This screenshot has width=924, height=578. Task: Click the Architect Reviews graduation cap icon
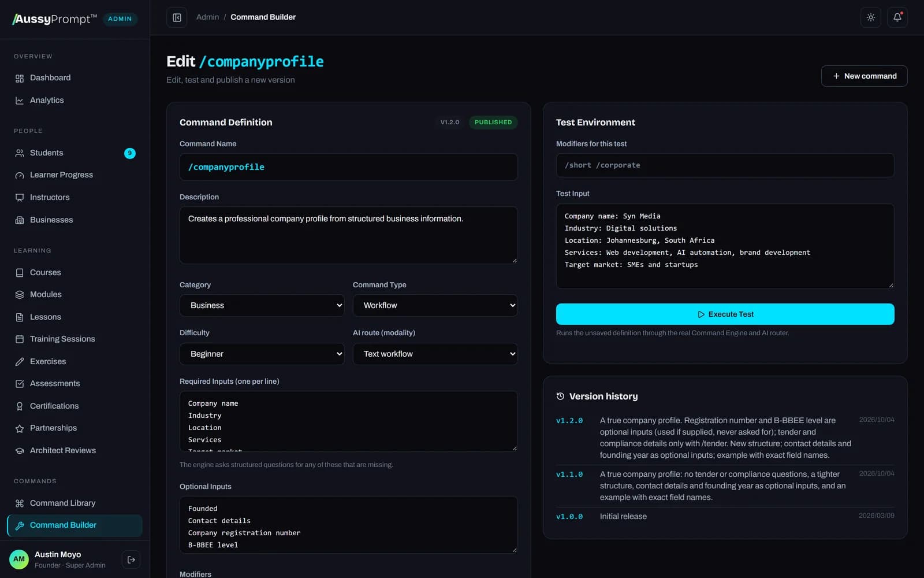[x=20, y=451]
